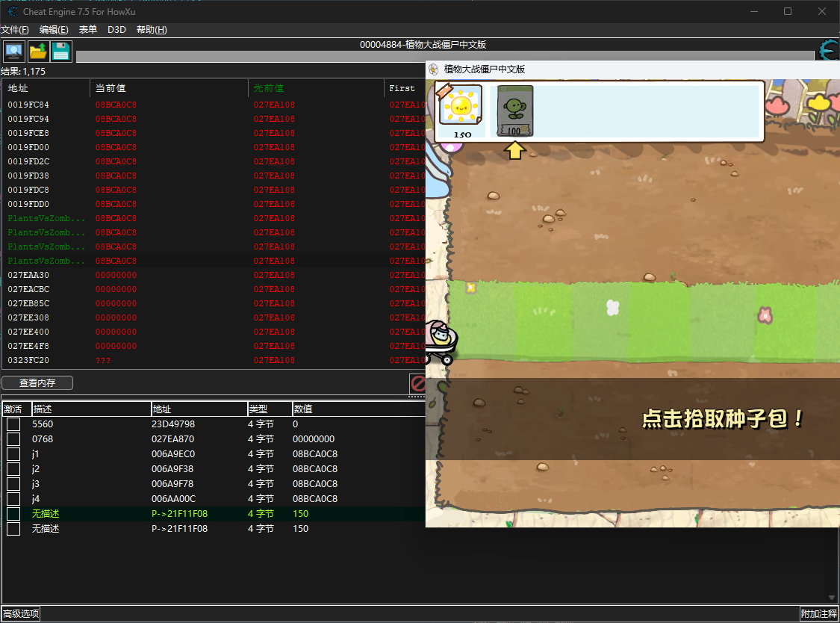Activate the checkbox for entry 0768
Image resolution: width=840 pixels, height=623 pixels.
(13, 439)
